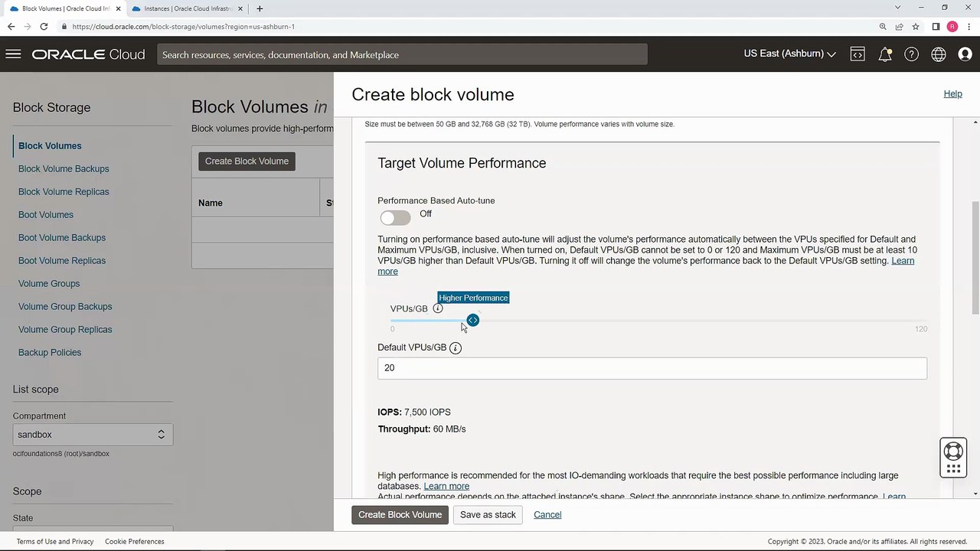Open Volume Group Backups in sidebar

(x=65, y=306)
